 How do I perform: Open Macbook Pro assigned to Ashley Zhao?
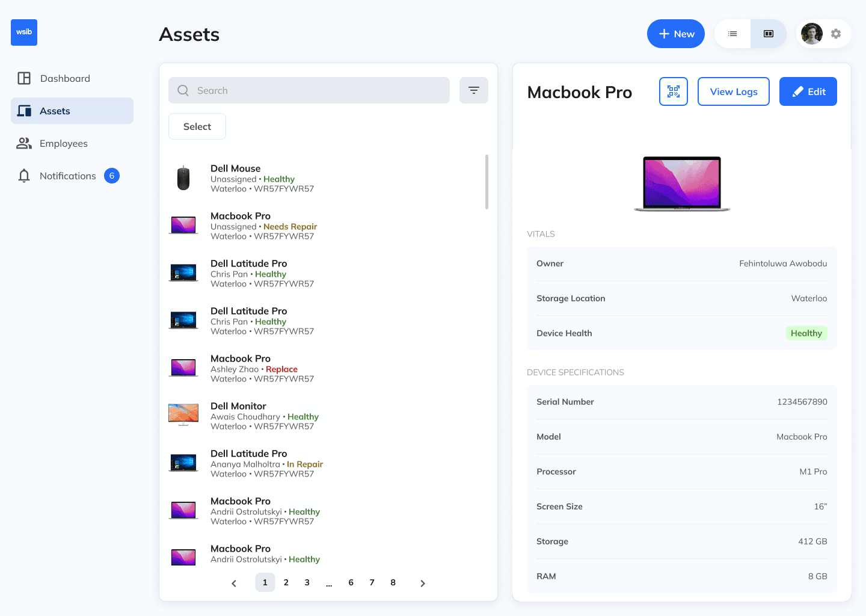325,369
